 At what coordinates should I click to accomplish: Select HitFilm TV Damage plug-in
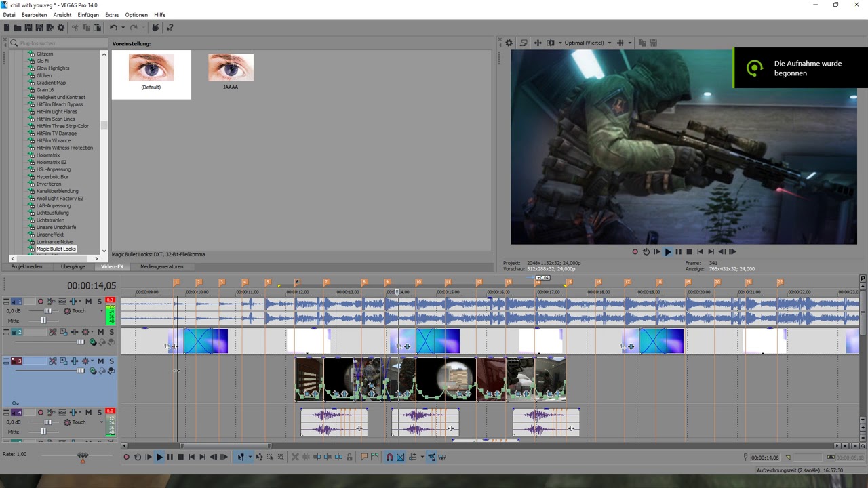click(56, 134)
